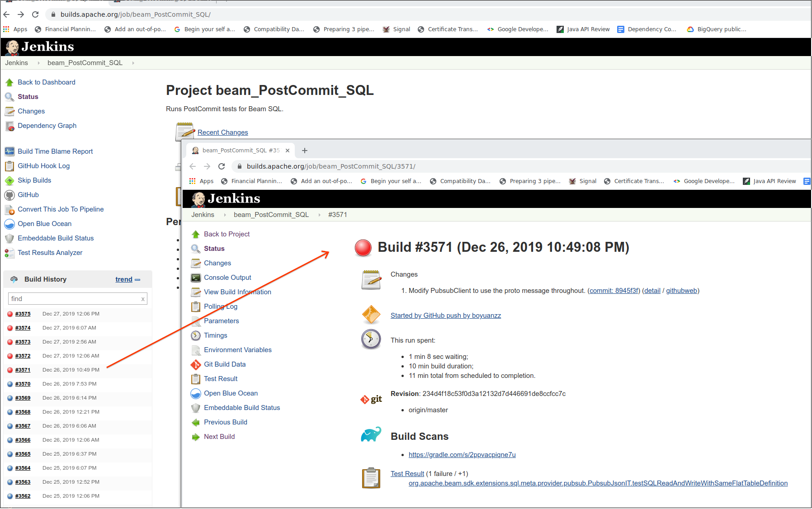
Task: Click the Skip Builds icon
Action: click(x=9, y=180)
